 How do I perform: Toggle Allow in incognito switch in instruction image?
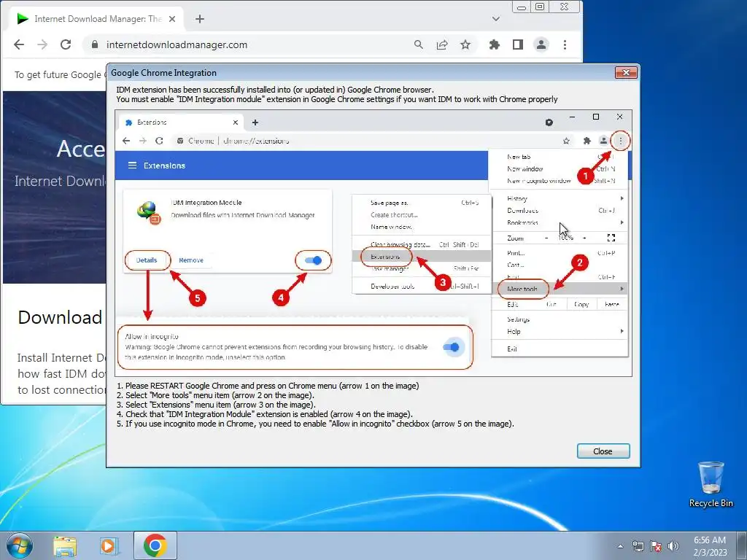coord(452,347)
